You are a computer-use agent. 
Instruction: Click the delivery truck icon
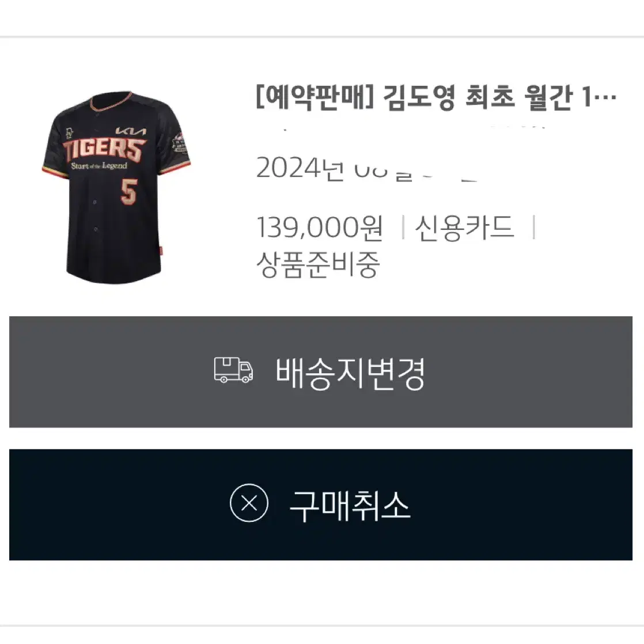coord(233,370)
